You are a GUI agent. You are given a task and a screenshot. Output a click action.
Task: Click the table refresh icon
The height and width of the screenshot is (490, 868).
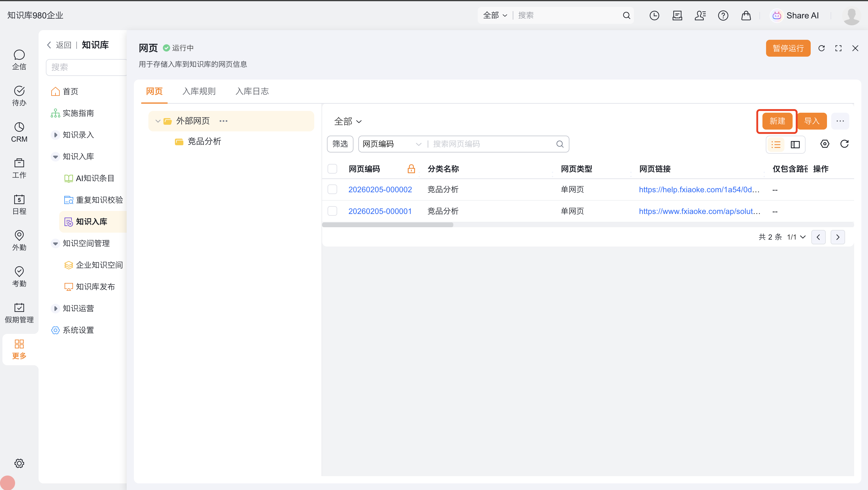(x=844, y=144)
